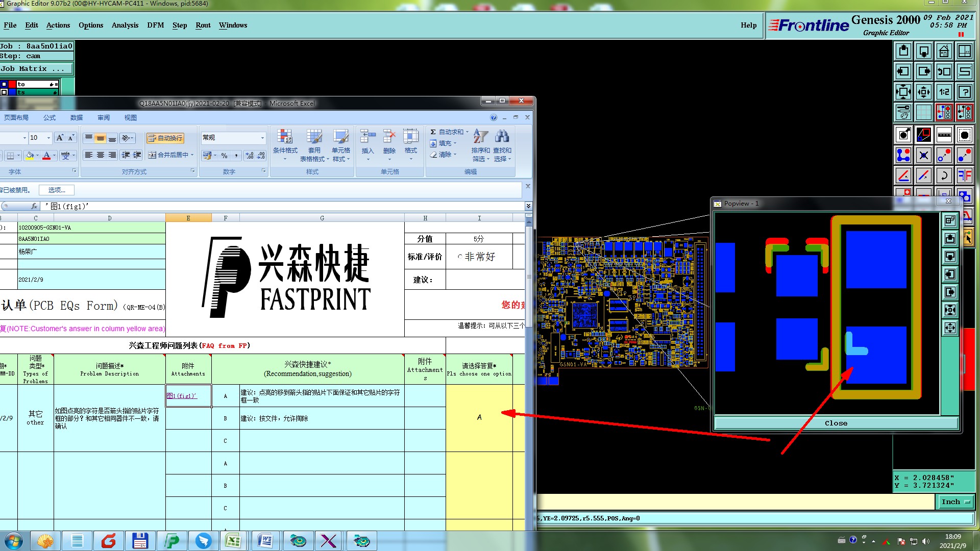Select the grid display icon

[923, 112]
